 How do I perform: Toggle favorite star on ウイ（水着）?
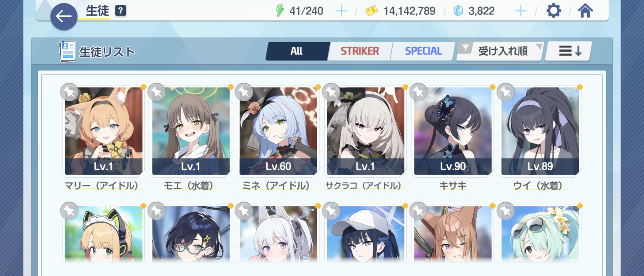tap(506, 92)
